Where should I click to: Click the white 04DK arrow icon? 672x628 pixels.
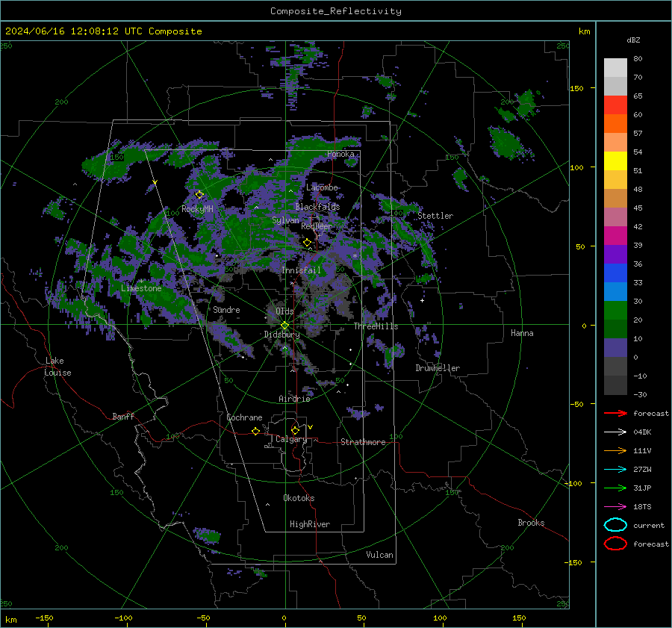coord(615,432)
